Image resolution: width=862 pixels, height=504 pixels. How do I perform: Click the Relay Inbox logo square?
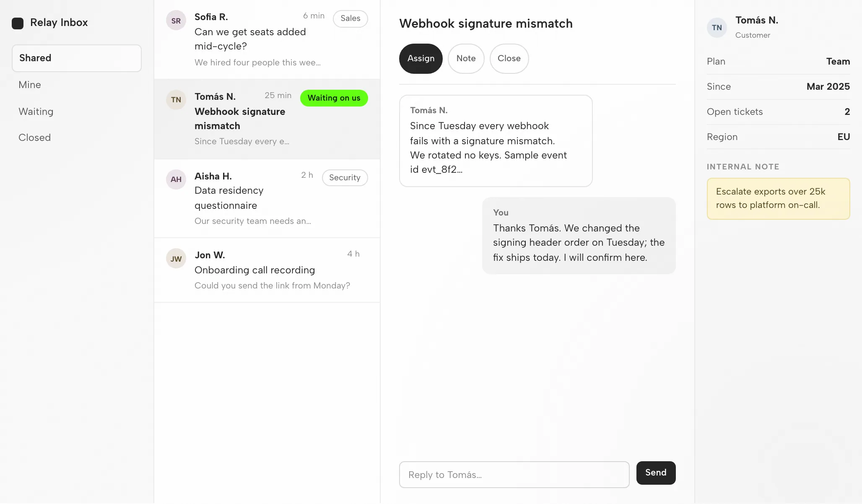coord(18,23)
